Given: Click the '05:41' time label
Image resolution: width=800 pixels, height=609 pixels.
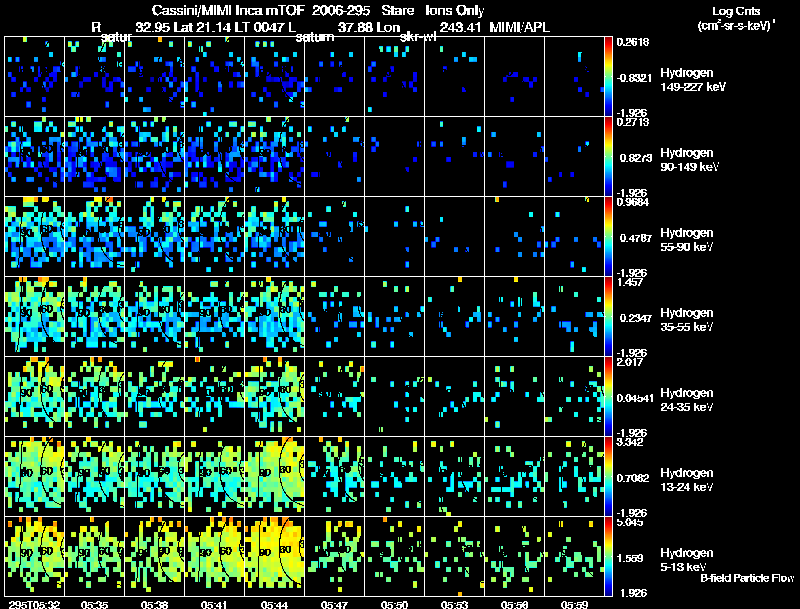Looking at the screenshot, I should pyautogui.click(x=214, y=604).
